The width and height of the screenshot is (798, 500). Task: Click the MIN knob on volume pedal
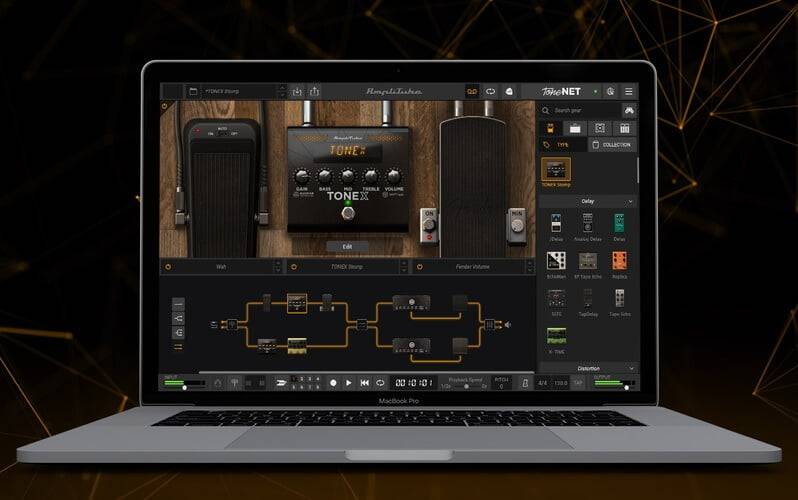(x=517, y=225)
